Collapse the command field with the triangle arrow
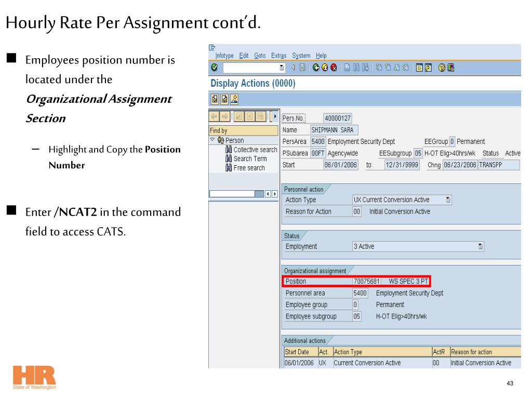 pyautogui.click(x=293, y=68)
